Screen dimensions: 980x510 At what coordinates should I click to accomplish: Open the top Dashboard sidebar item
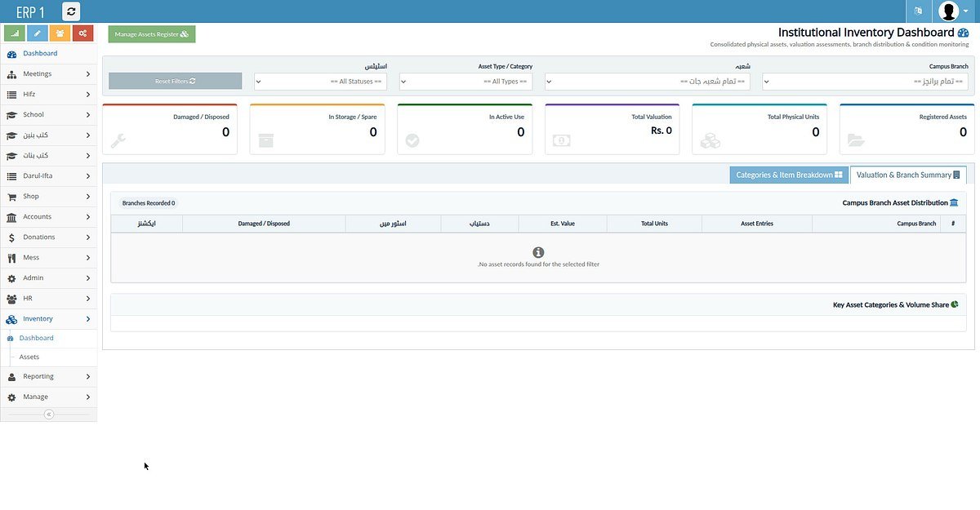[x=49, y=54]
